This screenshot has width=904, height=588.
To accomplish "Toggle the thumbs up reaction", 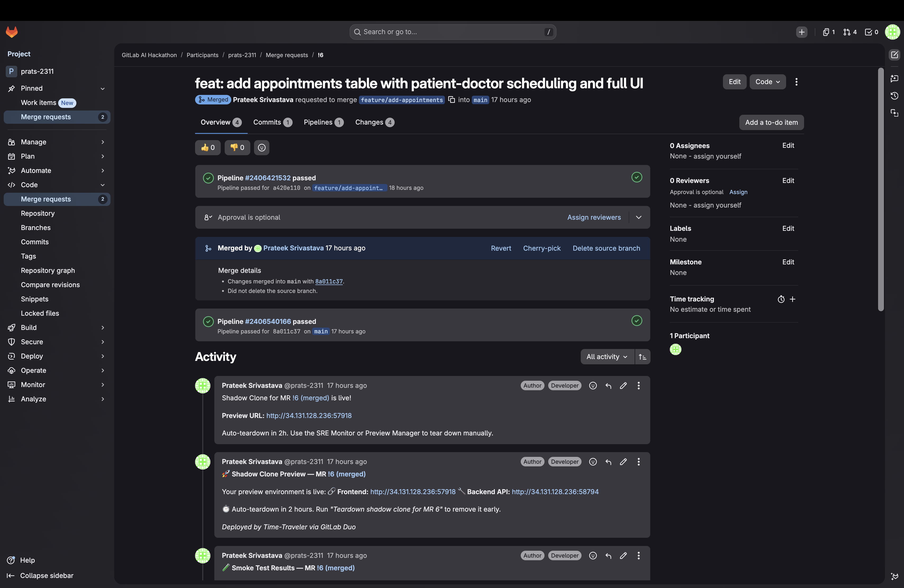I will pos(208,147).
